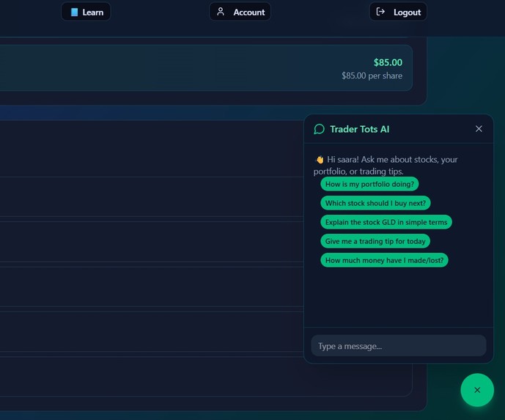This screenshot has height=420, width=505.
Task: Click the "Trader Tots AI" title
Action: [359, 129]
